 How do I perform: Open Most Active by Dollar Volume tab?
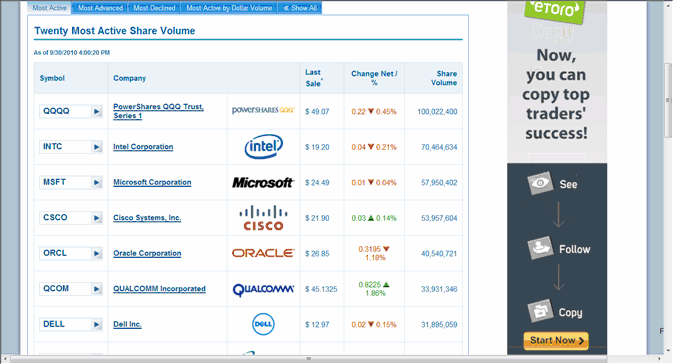(229, 8)
